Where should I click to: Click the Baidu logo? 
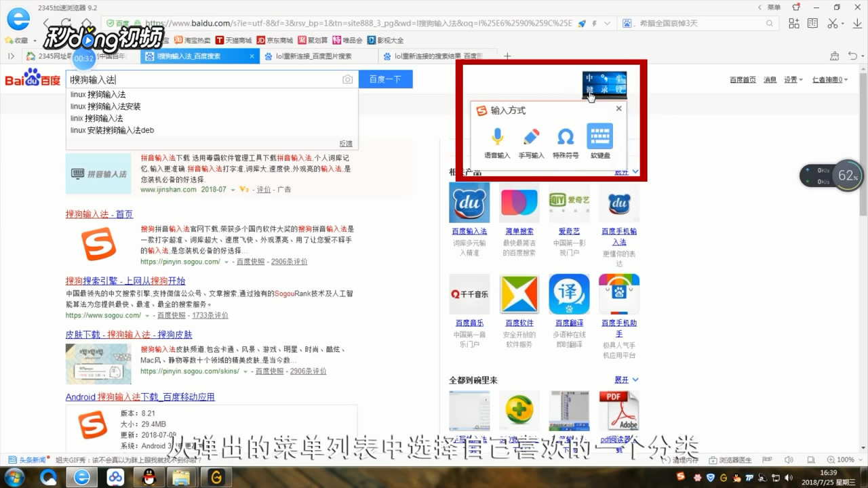click(x=33, y=78)
